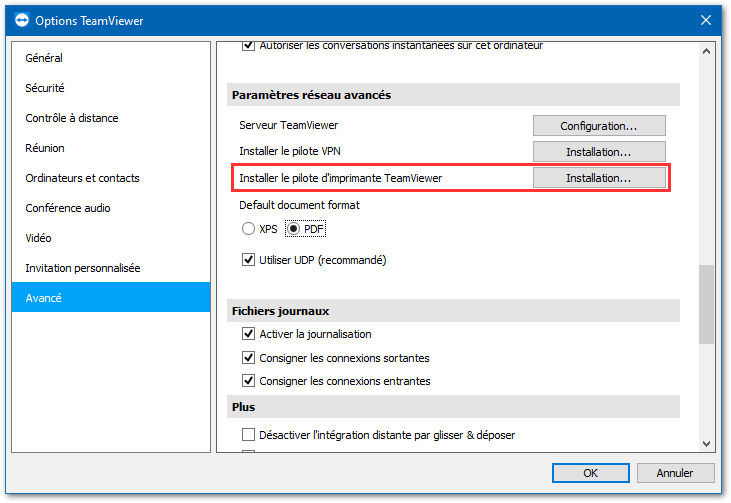Viewport: 731px width, 503px height.
Task: Click the vertical scrollbar thumb
Action: (706, 304)
